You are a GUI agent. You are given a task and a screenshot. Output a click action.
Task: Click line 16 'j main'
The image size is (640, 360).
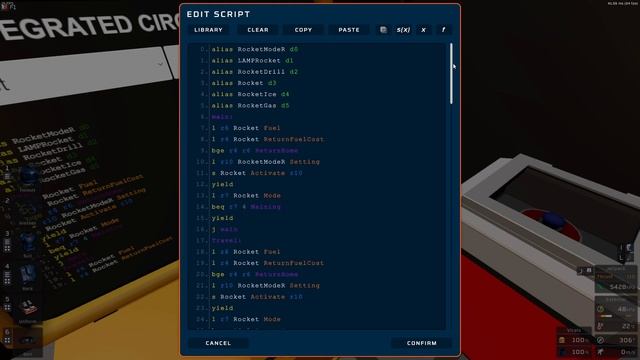pos(224,229)
